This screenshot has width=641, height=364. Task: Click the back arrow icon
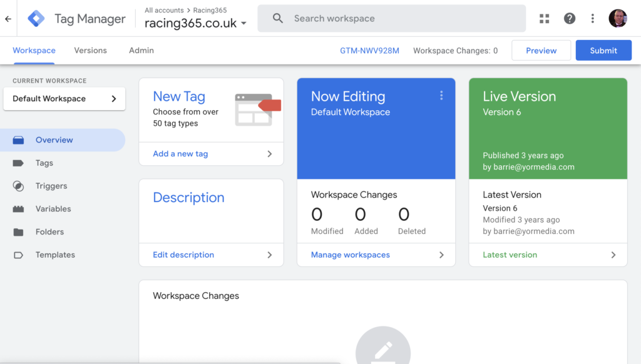pyautogui.click(x=8, y=19)
